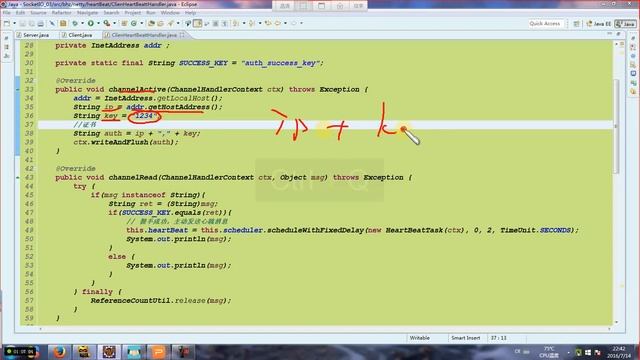Click 'SUCCESS_KEY' constant on line 30
Screen dimensions: 640x360
pyautogui.click(x=203, y=63)
